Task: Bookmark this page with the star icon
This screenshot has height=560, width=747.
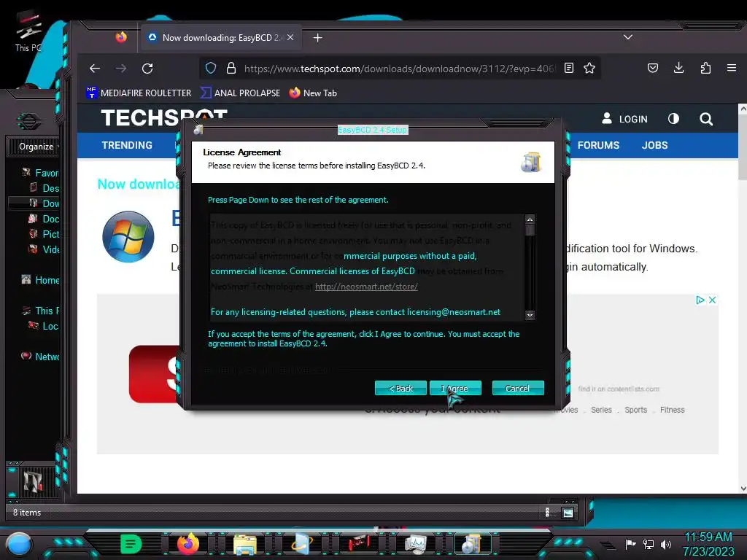Action: [x=589, y=68]
